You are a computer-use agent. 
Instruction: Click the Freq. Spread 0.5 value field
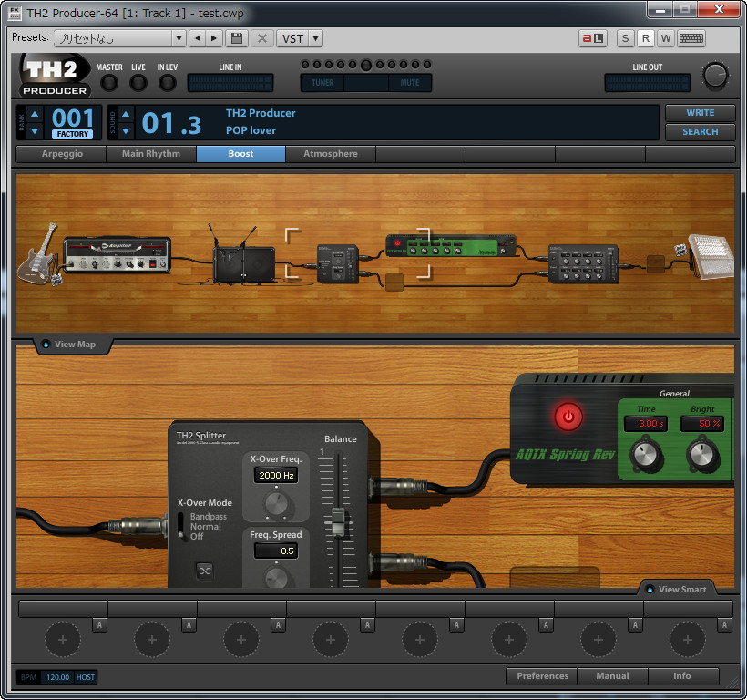pyautogui.click(x=276, y=551)
